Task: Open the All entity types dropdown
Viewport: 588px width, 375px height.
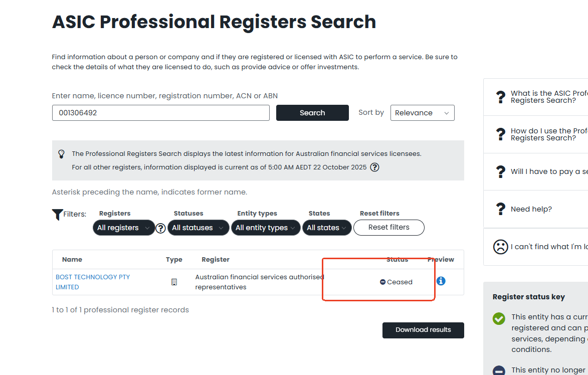Action: [266, 228]
